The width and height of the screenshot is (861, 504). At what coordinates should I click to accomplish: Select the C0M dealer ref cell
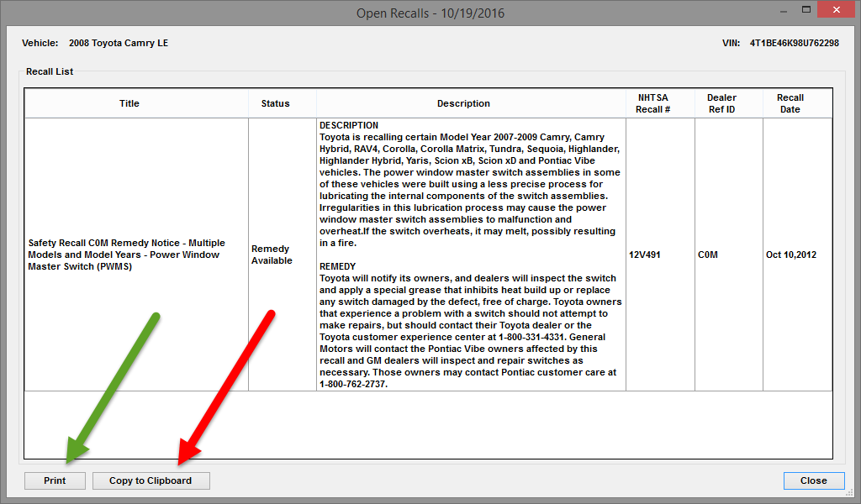(x=729, y=255)
